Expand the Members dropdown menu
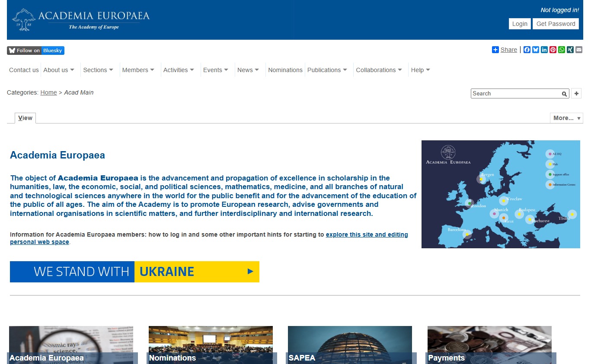The width and height of the screenshot is (591, 364). 138,70
